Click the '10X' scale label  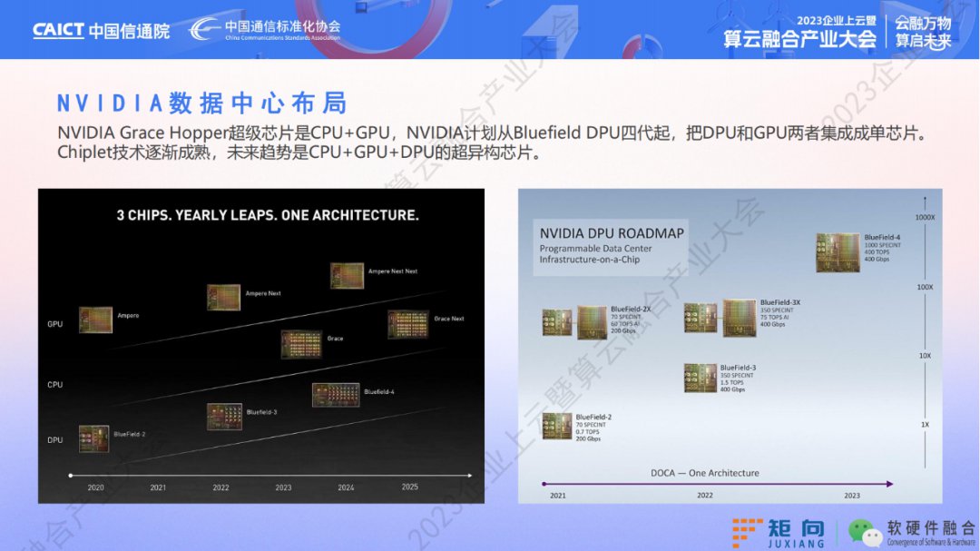[925, 356]
